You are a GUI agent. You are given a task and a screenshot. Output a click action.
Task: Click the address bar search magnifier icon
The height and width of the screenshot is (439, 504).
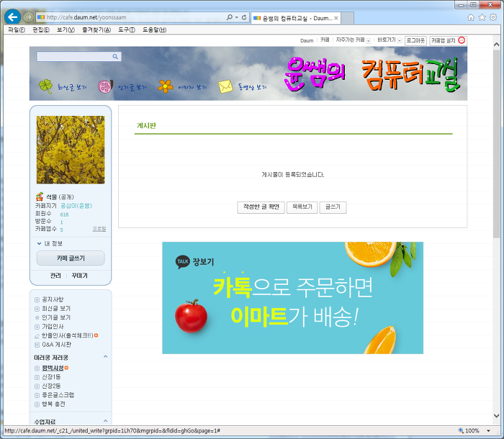pyautogui.click(x=230, y=17)
